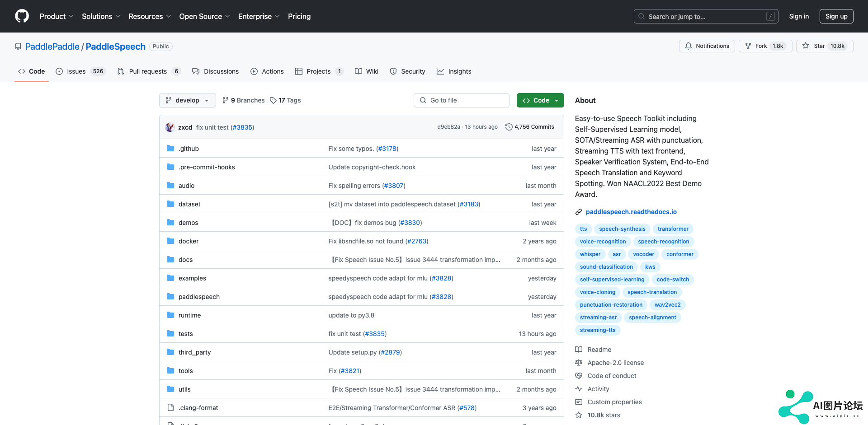Click the star icon beside 10.8k stars
The image size is (868, 425).
(x=579, y=415)
